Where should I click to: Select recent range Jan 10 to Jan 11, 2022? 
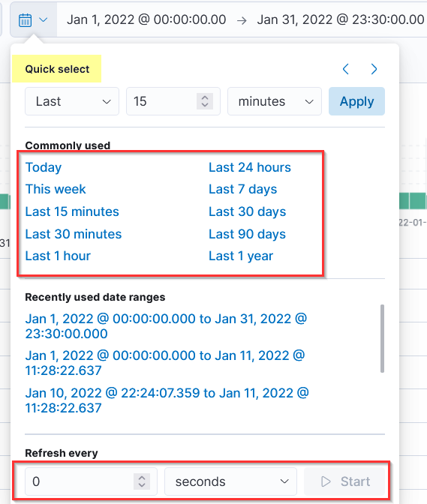pos(167,400)
